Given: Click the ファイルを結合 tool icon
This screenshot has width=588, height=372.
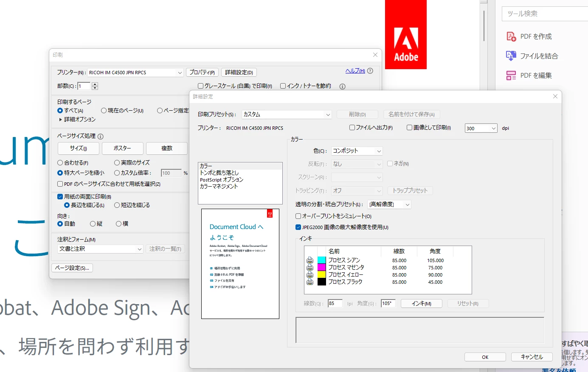Looking at the screenshot, I should [x=511, y=56].
